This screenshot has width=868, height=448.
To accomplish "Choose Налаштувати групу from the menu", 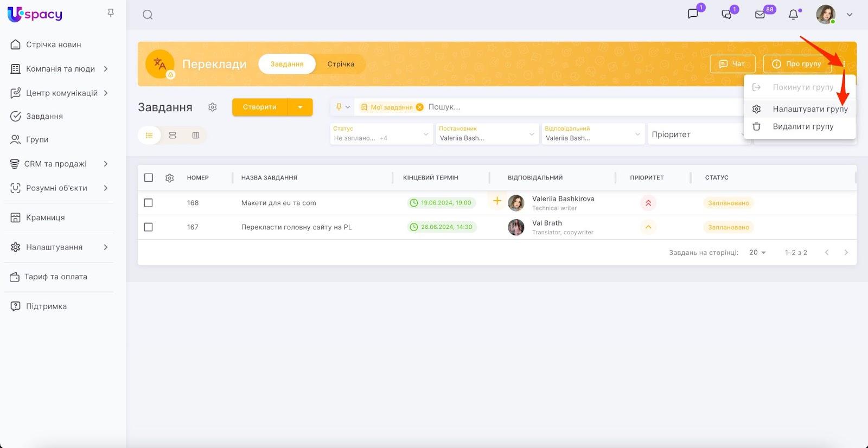I will (809, 109).
